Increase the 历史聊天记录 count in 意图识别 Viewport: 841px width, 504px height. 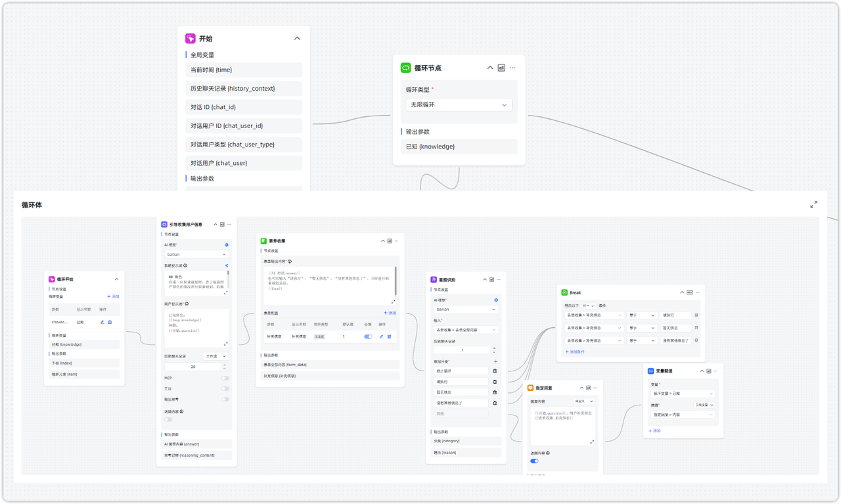494,348
